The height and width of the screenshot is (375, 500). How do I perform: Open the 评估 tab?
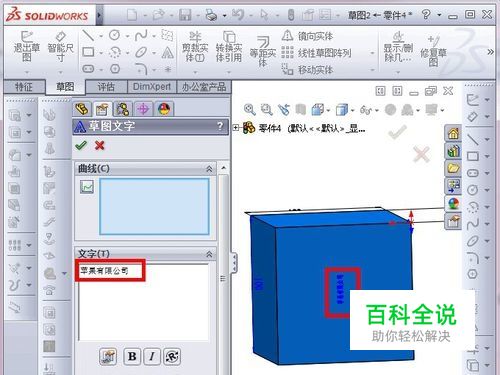(106, 87)
